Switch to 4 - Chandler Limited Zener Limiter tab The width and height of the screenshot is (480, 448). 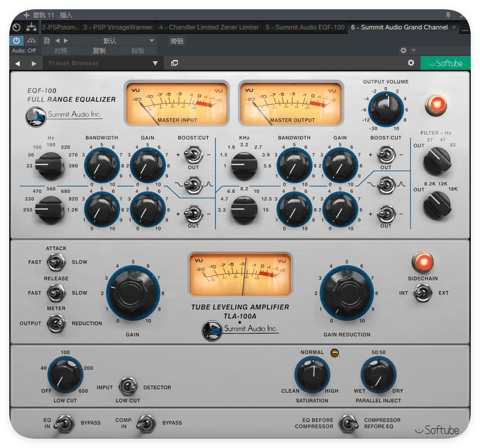click(x=209, y=27)
